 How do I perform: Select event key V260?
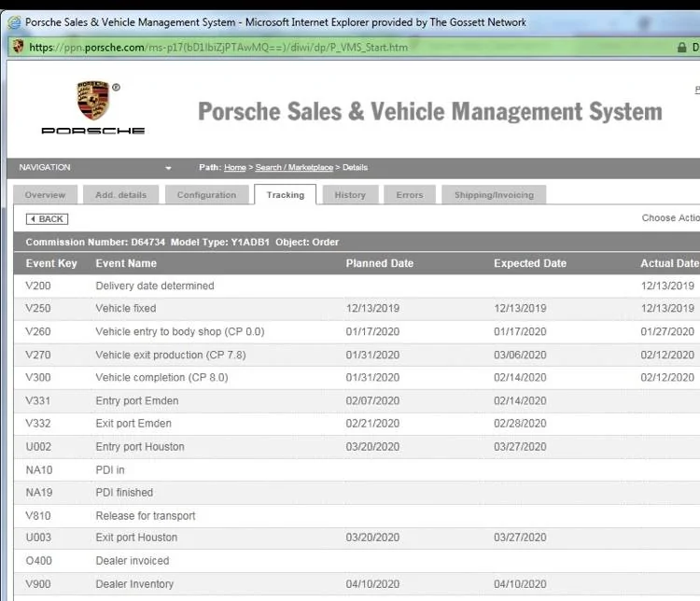point(38,331)
